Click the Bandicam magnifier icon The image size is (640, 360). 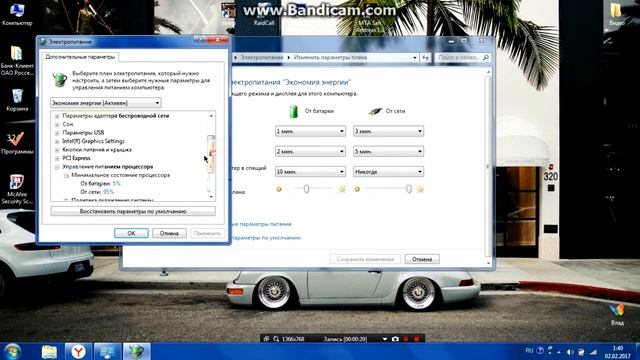(x=276, y=339)
